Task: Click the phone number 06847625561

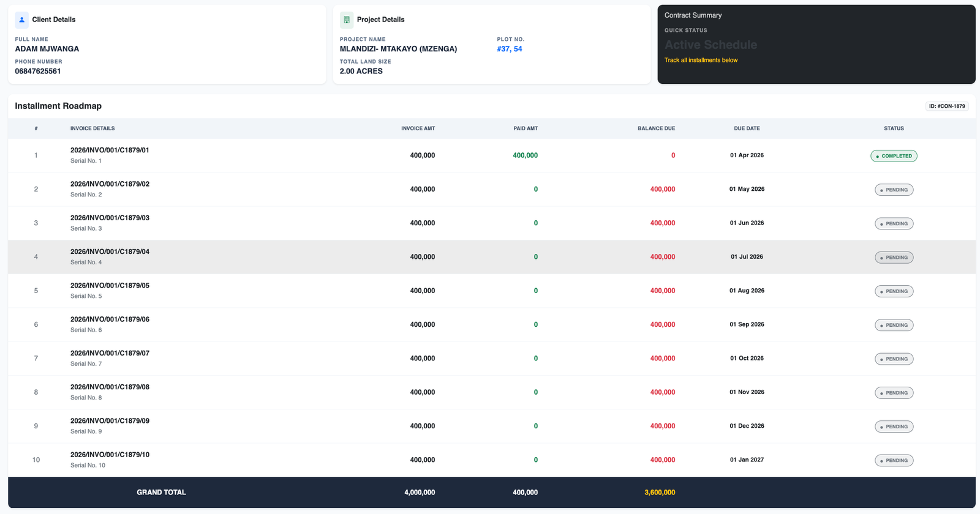Action: (38, 72)
